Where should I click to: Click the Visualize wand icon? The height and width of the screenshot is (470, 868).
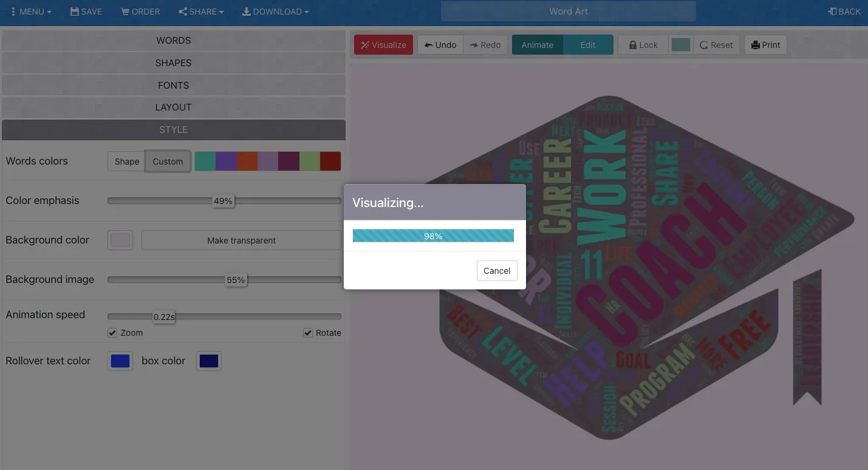point(365,44)
